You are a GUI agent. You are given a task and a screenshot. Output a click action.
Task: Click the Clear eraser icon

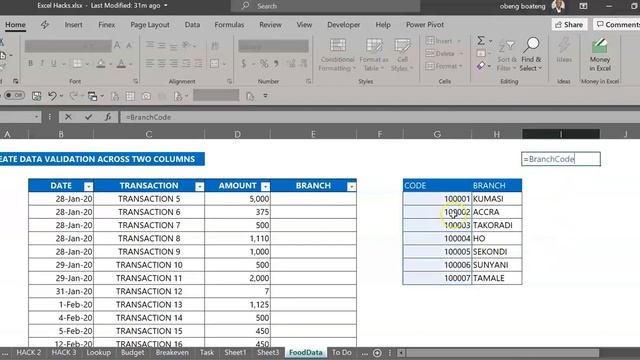[x=481, y=66]
